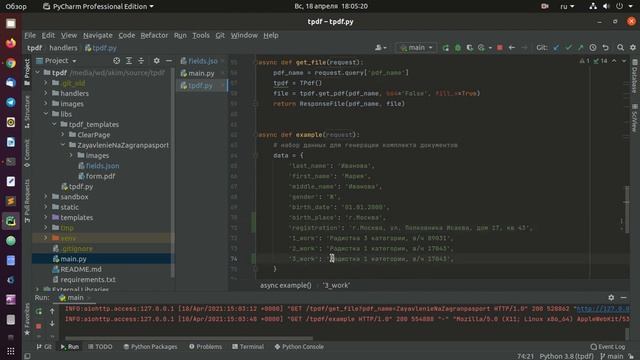
Task: Open the Python Console tool window
Action: point(299,347)
